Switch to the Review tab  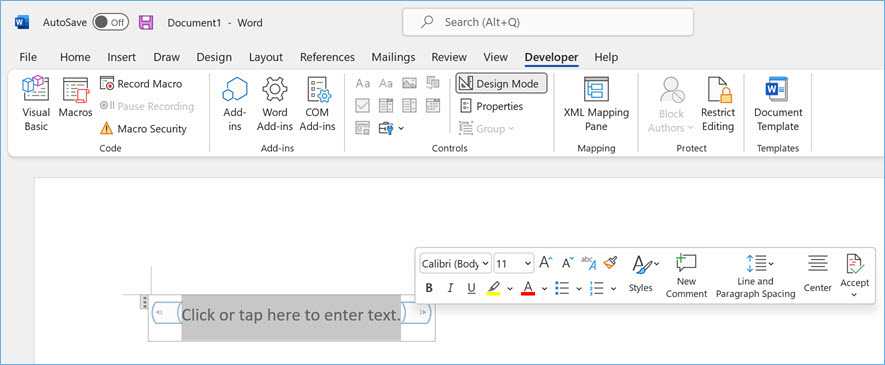[x=449, y=57]
